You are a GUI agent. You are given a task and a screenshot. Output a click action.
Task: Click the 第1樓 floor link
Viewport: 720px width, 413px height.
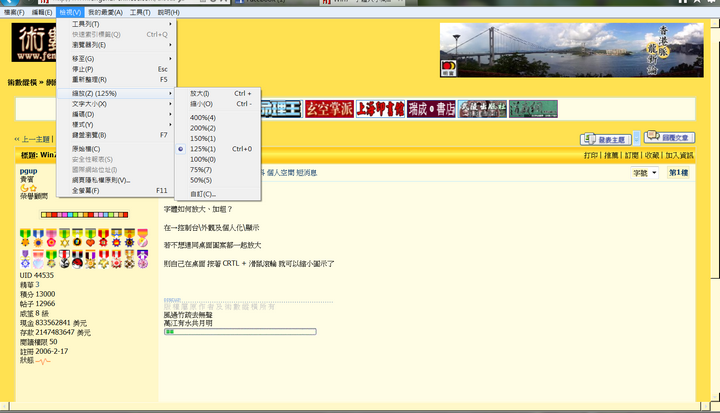[678, 173]
